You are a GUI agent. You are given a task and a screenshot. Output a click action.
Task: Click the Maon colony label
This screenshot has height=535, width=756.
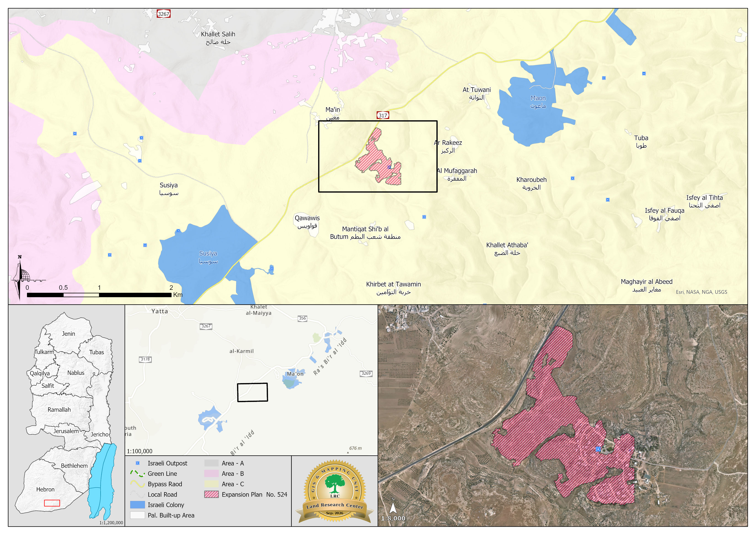pyautogui.click(x=538, y=102)
